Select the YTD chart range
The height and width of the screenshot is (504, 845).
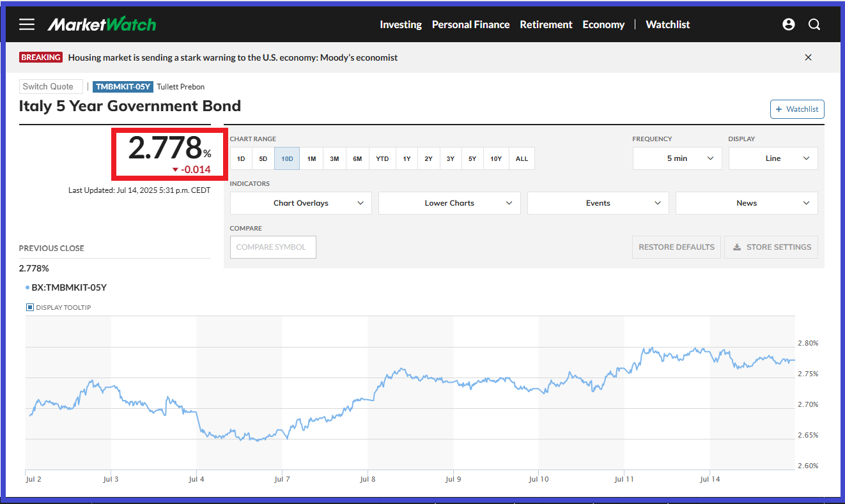click(382, 158)
